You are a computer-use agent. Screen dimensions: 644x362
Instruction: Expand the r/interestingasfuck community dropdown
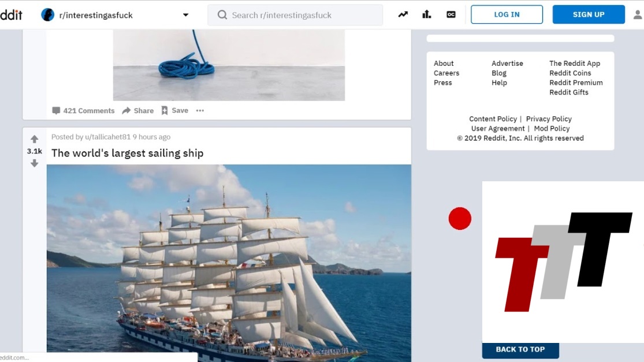click(185, 15)
